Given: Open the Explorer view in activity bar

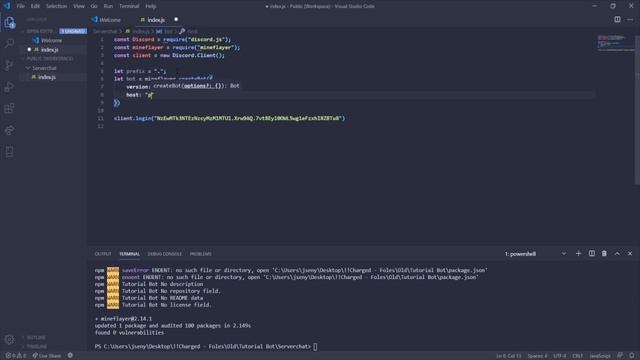Looking at the screenshot, I should pyautogui.click(x=9, y=22).
